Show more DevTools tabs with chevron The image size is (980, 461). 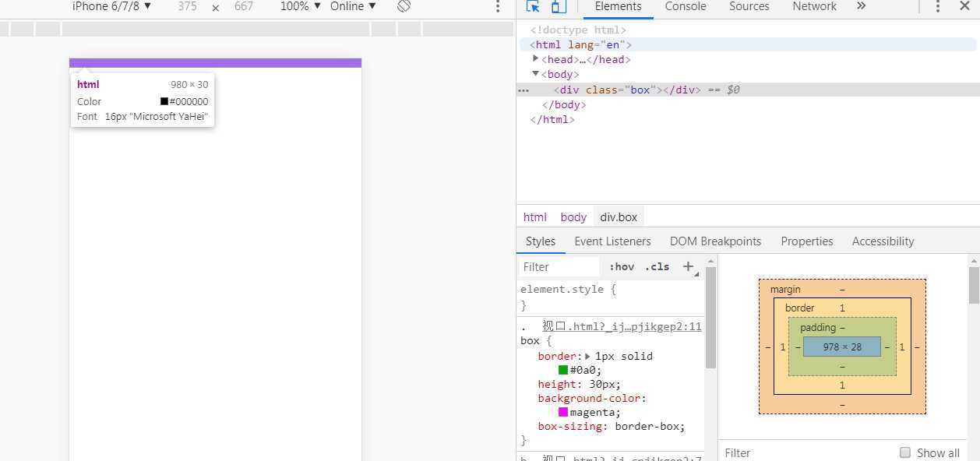coord(861,6)
